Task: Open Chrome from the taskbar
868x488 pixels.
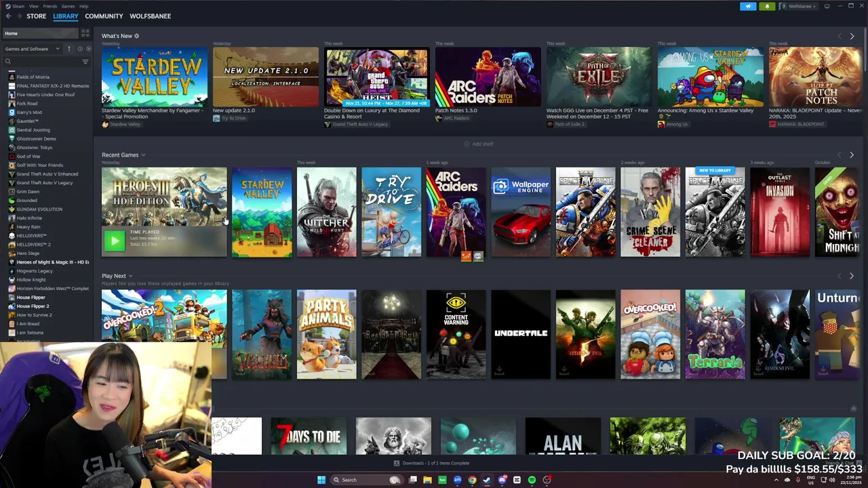Action: [472, 480]
